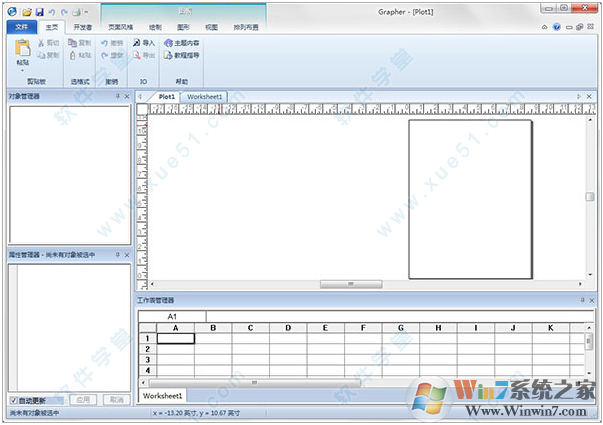Click the Import button in the IO group
The image size is (603, 425).
[144, 43]
